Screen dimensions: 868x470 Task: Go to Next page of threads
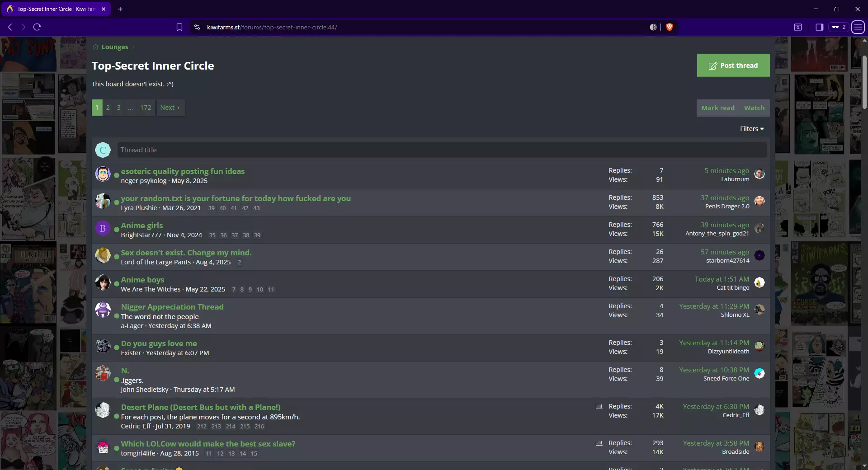tap(170, 108)
